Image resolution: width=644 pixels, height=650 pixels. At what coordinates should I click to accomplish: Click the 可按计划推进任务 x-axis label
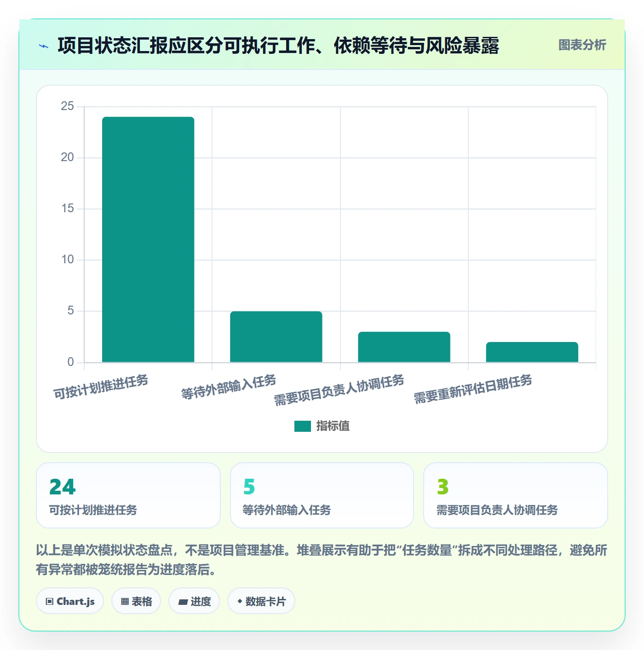tap(101, 387)
